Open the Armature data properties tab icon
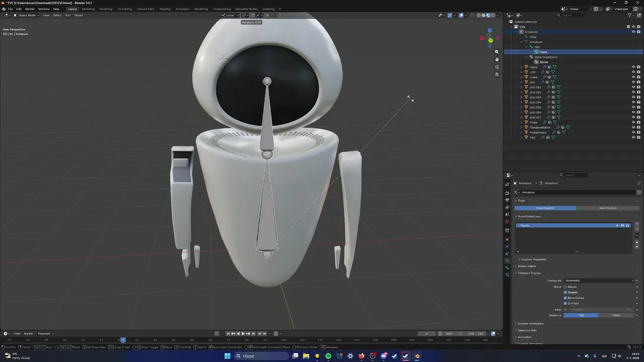This screenshot has width=644, height=362. (507, 260)
